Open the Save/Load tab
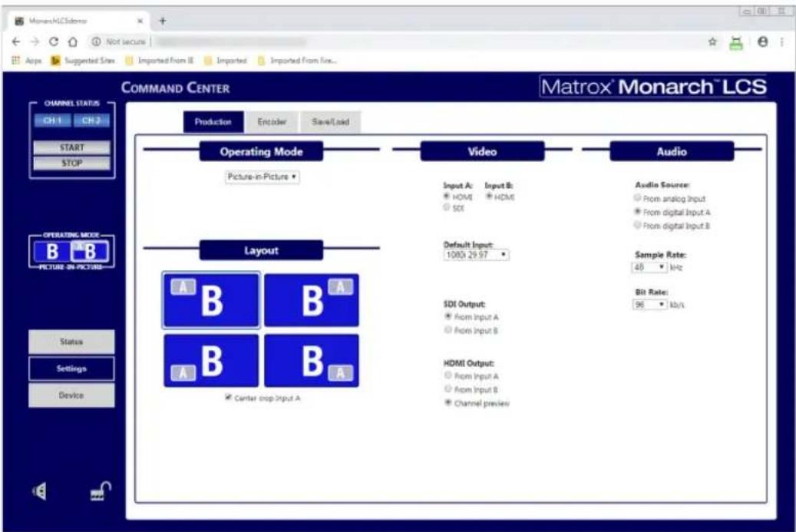The image size is (796, 532). 331,122
